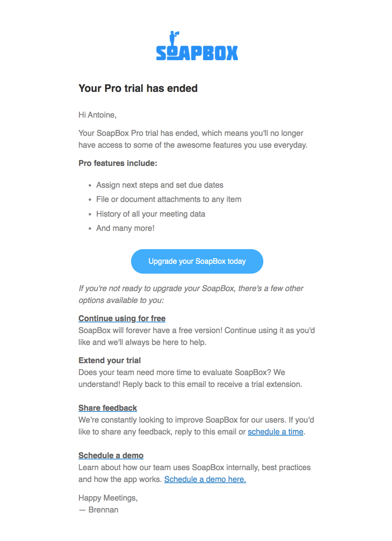Click the Brennan signature name
The width and height of the screenshot is (392, 541).
(x=103, y=510)
